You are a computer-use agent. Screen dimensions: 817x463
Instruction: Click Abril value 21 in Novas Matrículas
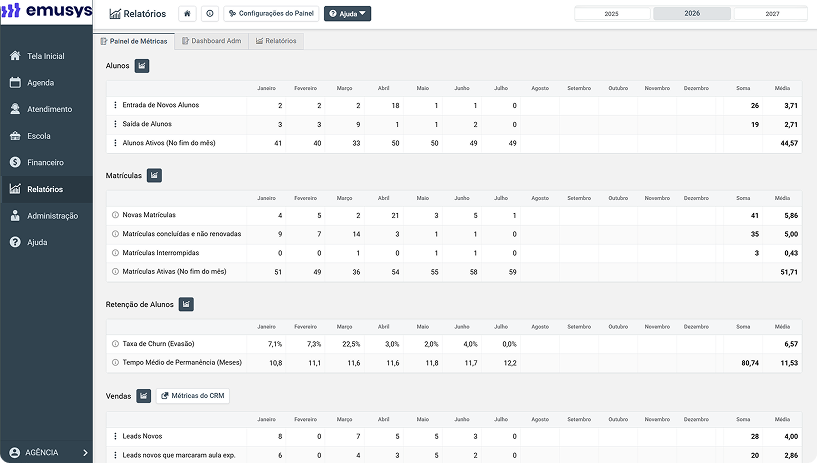(x=395, y=216)
